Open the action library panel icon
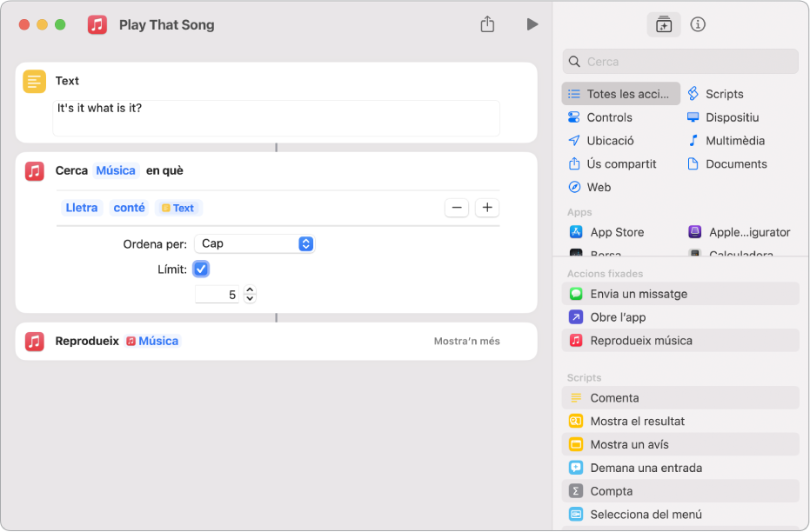 pyautogui.click(x=663, y=24)
